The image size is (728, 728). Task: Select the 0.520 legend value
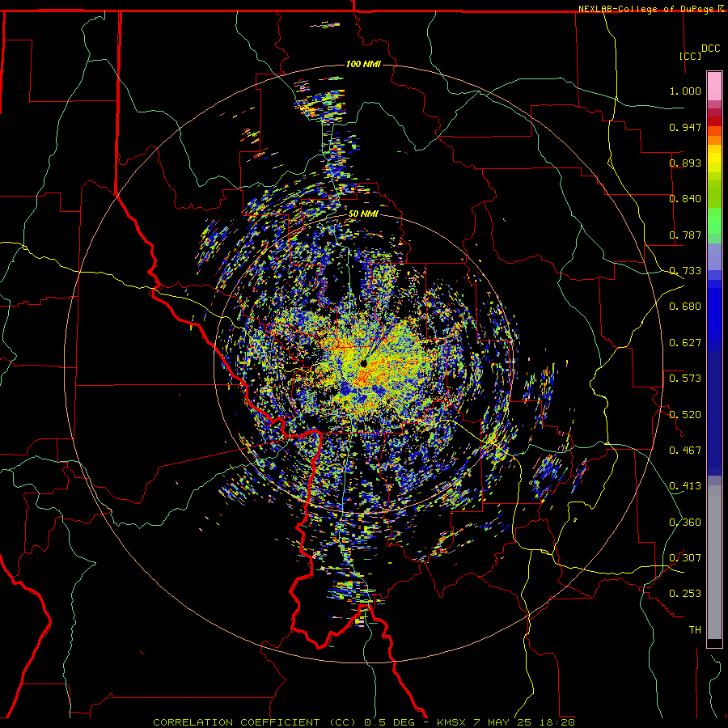(x=685, y=415)
